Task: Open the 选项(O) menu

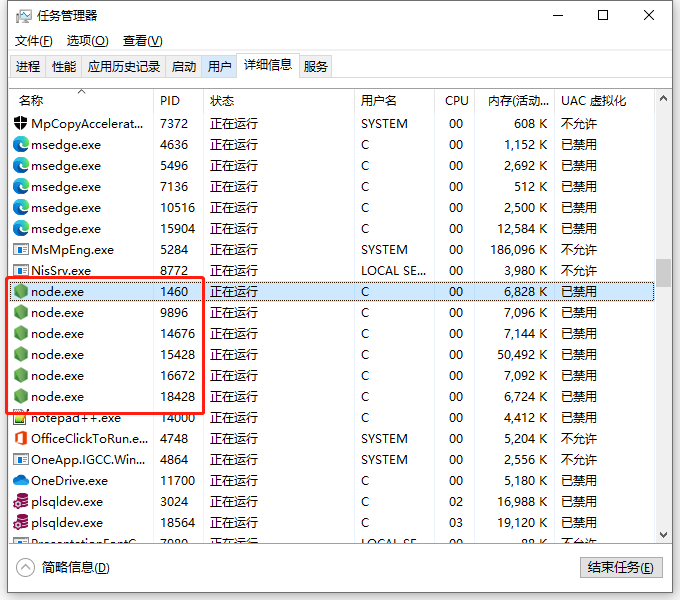Action: pyautogui.click(x=87, y=41)
